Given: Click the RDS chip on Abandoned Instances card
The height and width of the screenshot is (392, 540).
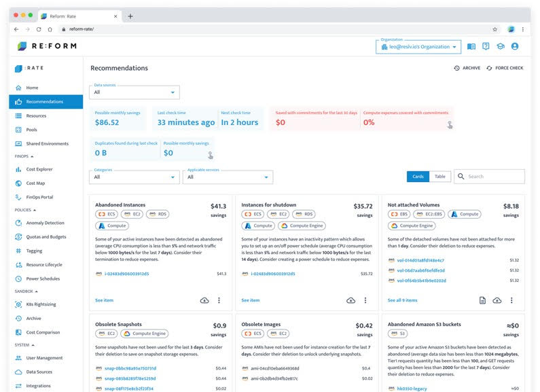Looking at the screenshot, I should point(158,214).
